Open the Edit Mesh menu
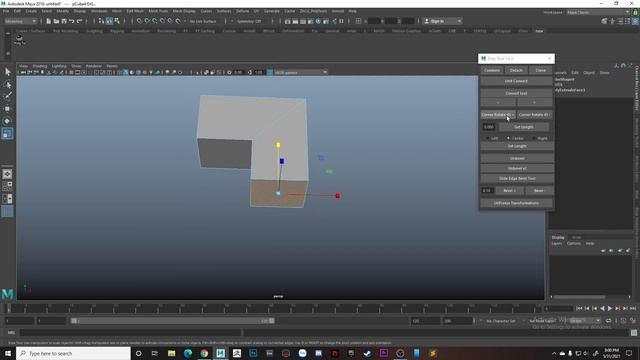Screen dimensions: 640x360 click(135, 11)
